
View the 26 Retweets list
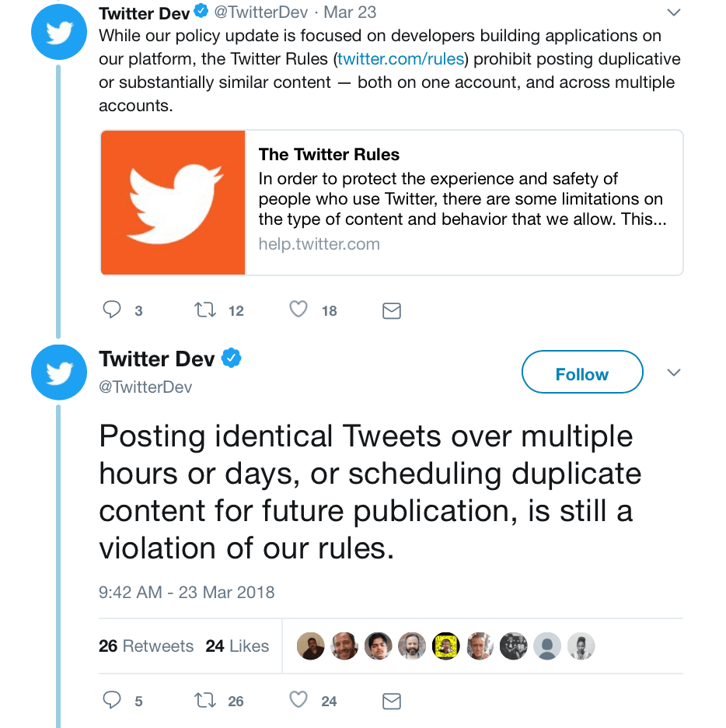(146, 646)
